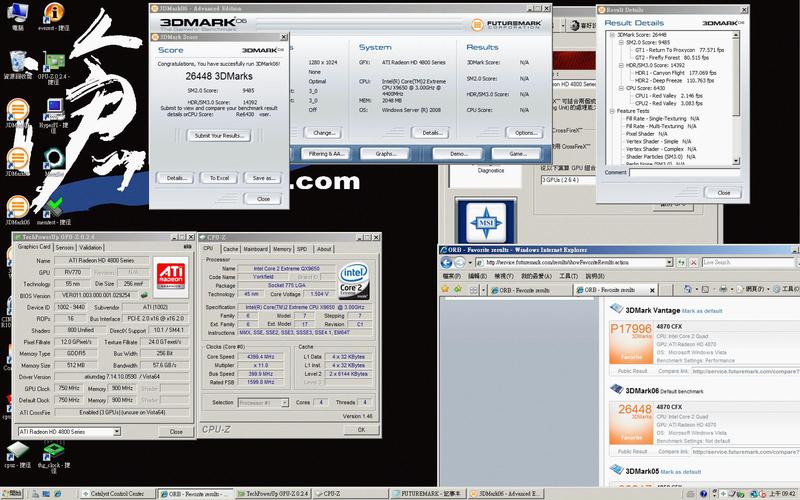Open the GPU-Z graphics card dropdown
The image size is (800, 500).
117,432
